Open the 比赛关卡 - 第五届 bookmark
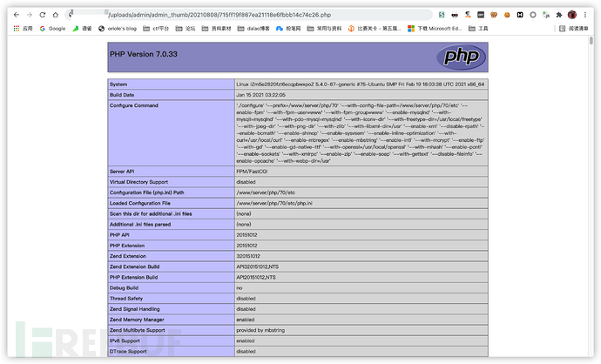This screenshot has height=364, width=601. point(375,29)
